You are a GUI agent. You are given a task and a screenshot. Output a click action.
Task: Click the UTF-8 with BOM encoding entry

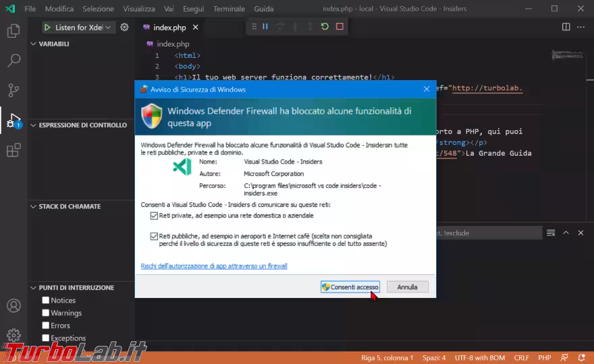480,357
